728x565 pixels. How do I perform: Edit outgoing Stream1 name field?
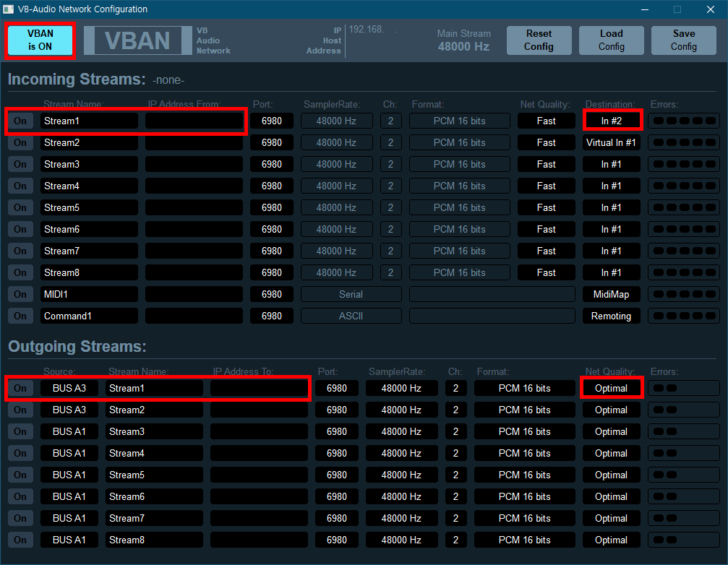point(154,388)
